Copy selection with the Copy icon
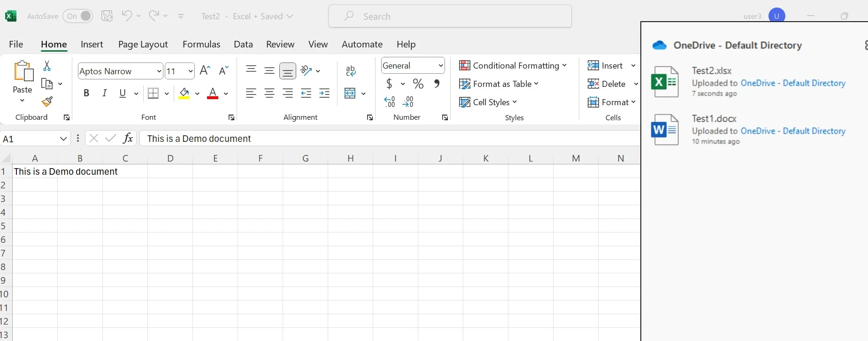Image resolution: width=868 pixels, height=341 pixels. 47,84
